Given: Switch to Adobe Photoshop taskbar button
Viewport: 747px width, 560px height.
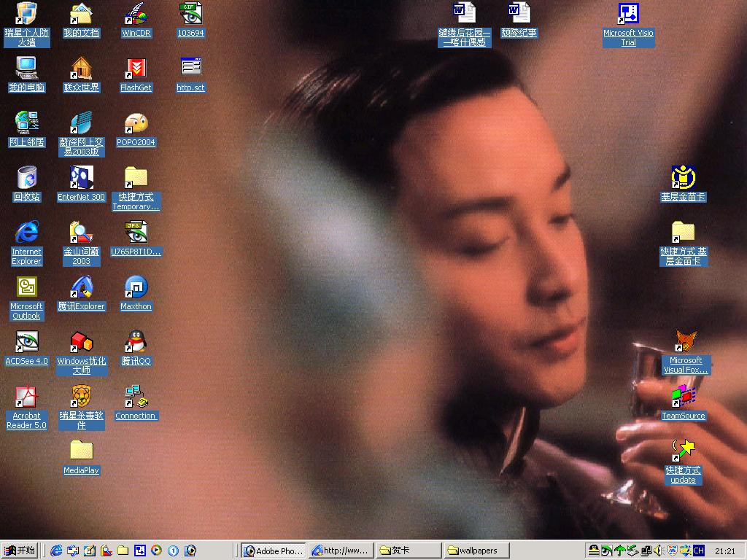Looking at the screenshot, I should pos(274,551).
